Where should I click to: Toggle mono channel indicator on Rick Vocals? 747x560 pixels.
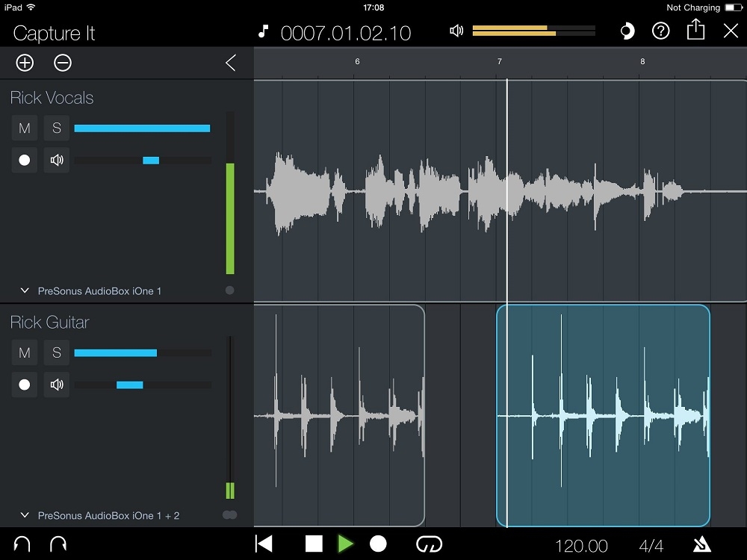(229, 290)
